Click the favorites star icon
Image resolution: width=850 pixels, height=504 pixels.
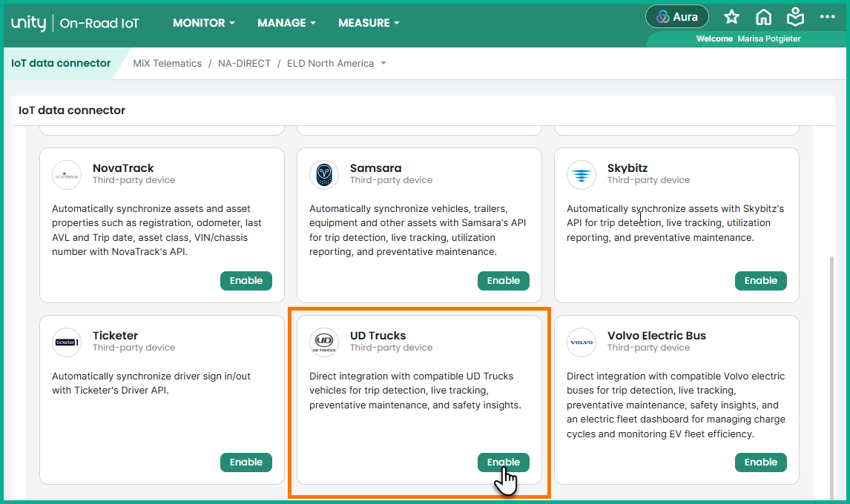point(732,17)
